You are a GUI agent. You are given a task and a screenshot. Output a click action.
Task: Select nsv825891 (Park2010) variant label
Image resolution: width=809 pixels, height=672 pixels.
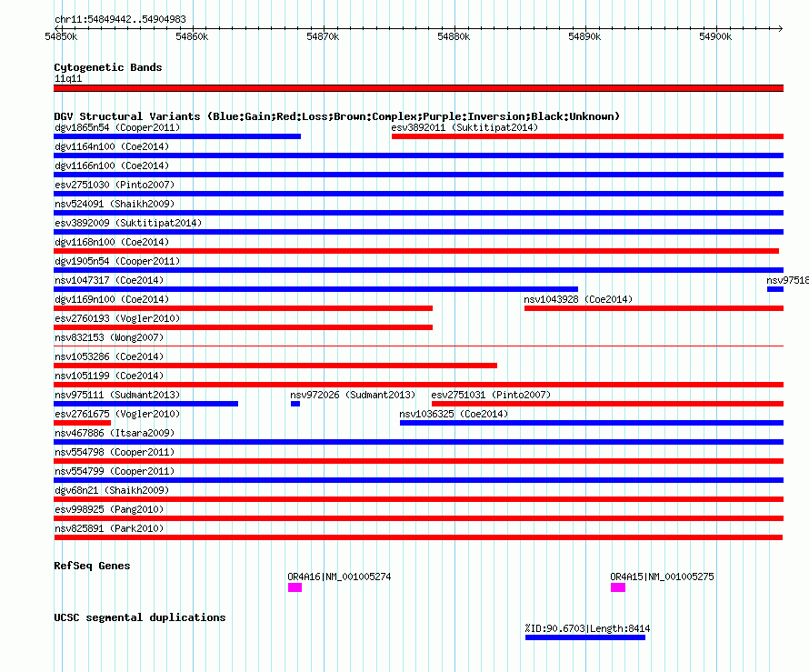pos(109,528)
